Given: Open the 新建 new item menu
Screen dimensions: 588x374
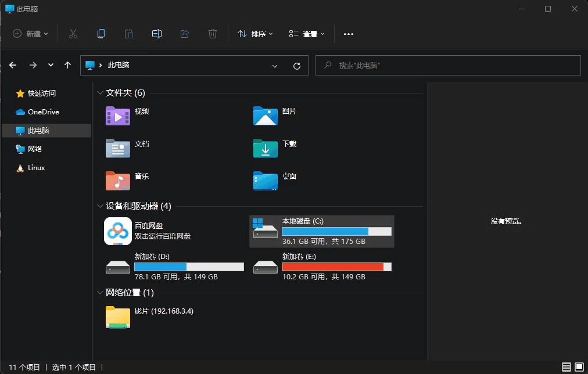Looking at the screenshot, I should click(31, 34).
